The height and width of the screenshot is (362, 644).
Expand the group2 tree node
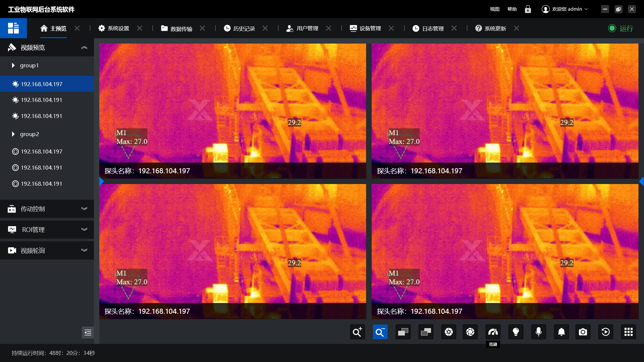click(13, 134)
